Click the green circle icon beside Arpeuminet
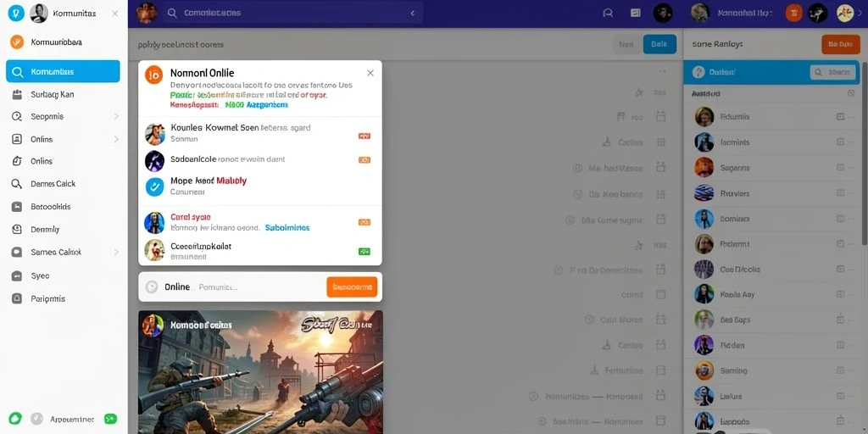868x434 pixels. tap(15, 419)
